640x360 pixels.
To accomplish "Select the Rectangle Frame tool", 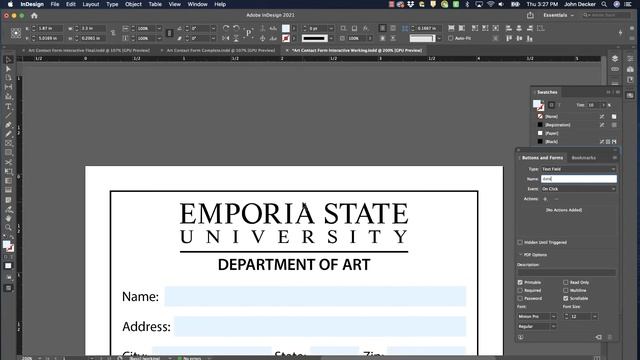I will click(x=8, y=143).
